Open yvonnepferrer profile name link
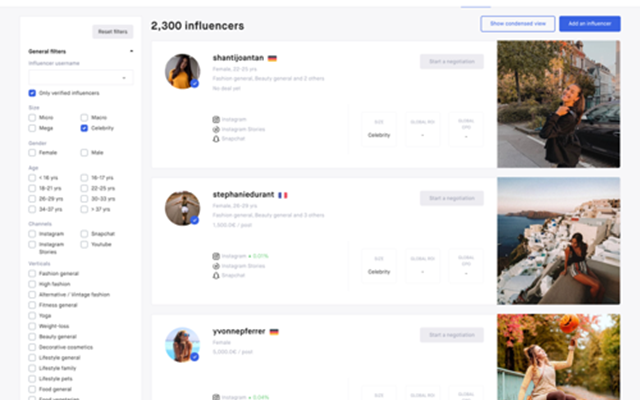This screenshot has height=400, width=640. [x=239, y=331]
